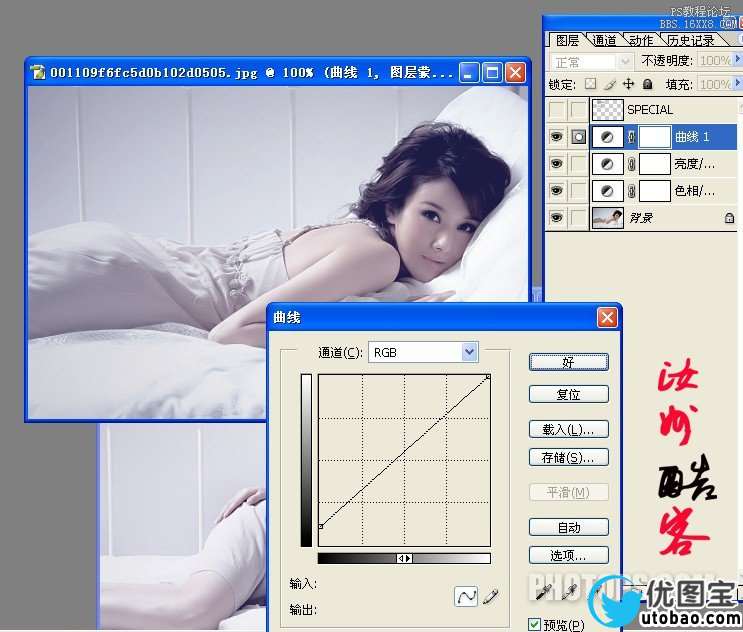Click the lock transparent pixels icon

[x=590, y=84]
